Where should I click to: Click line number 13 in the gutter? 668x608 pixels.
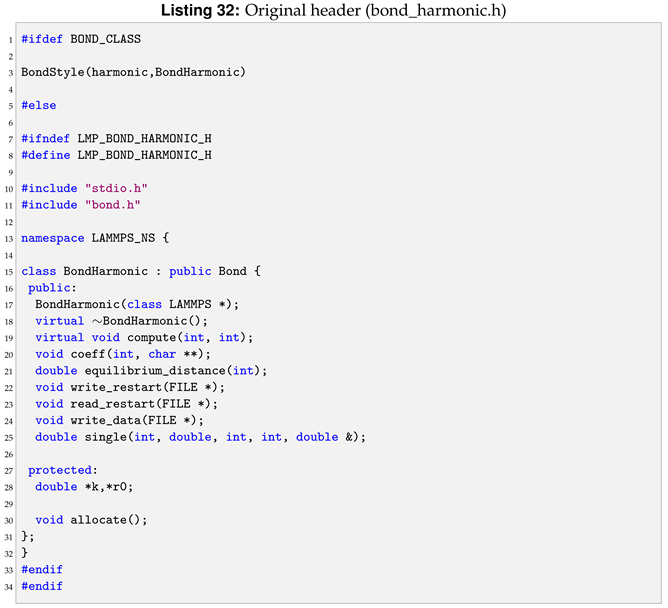(x=9, y=239)
